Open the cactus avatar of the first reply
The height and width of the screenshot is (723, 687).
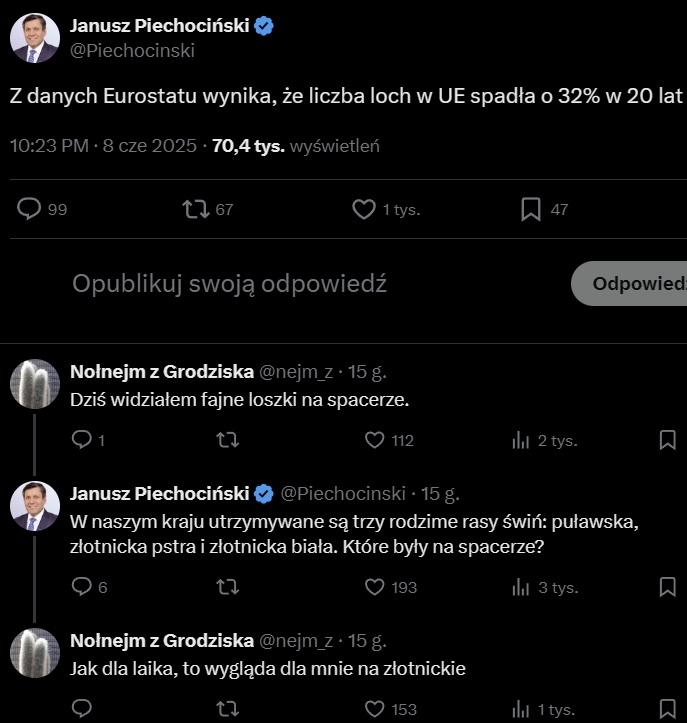(35, 384)
